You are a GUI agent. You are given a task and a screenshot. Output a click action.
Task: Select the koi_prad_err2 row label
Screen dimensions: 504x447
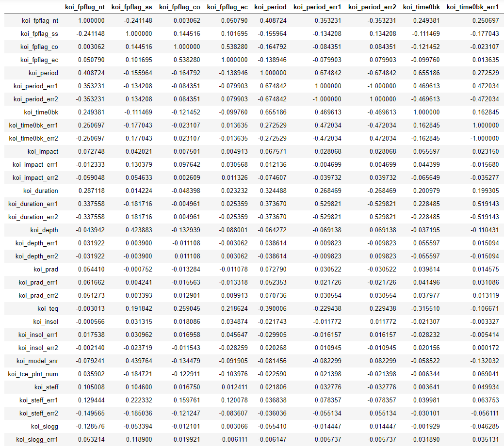point(39,296)
